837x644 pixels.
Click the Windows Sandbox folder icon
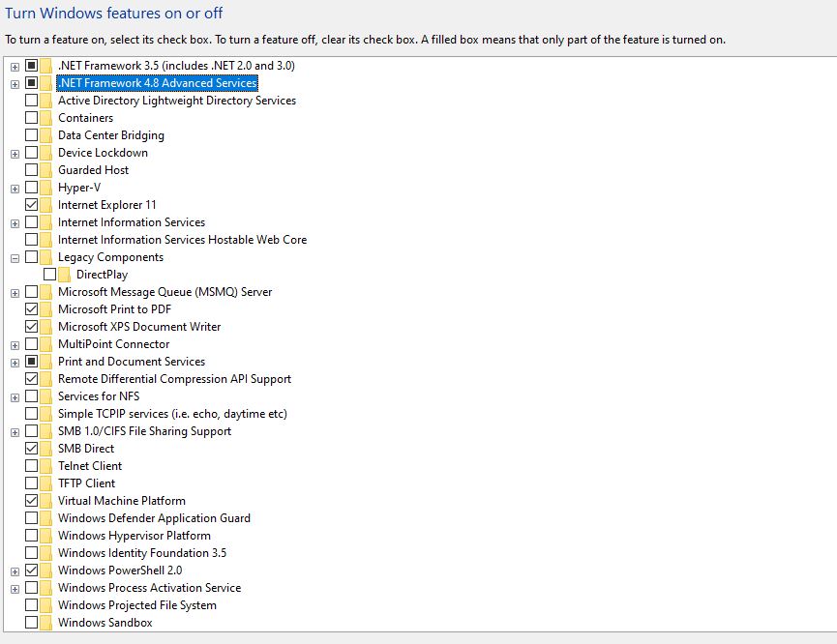46,623
